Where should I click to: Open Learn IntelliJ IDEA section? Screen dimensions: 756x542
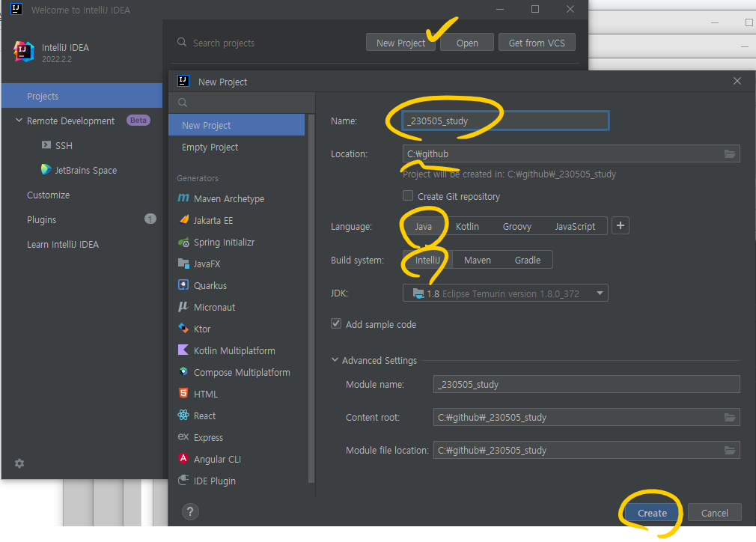pos(82,244)
